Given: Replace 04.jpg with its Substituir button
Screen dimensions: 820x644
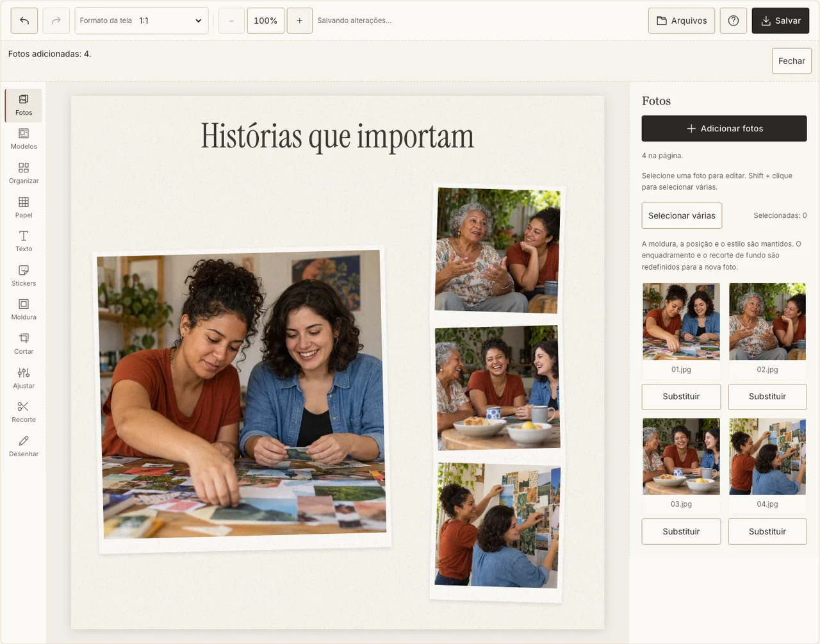Looking at the screenshot, I should 767,531.
